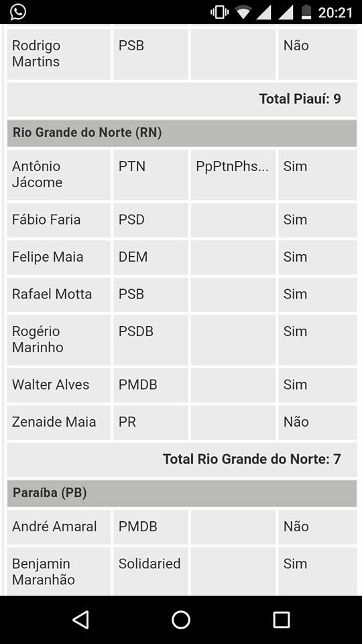This screenshot has height=644, width=362.
Task: Tap the Android back navigation button
Action: [x=81, y=619]
